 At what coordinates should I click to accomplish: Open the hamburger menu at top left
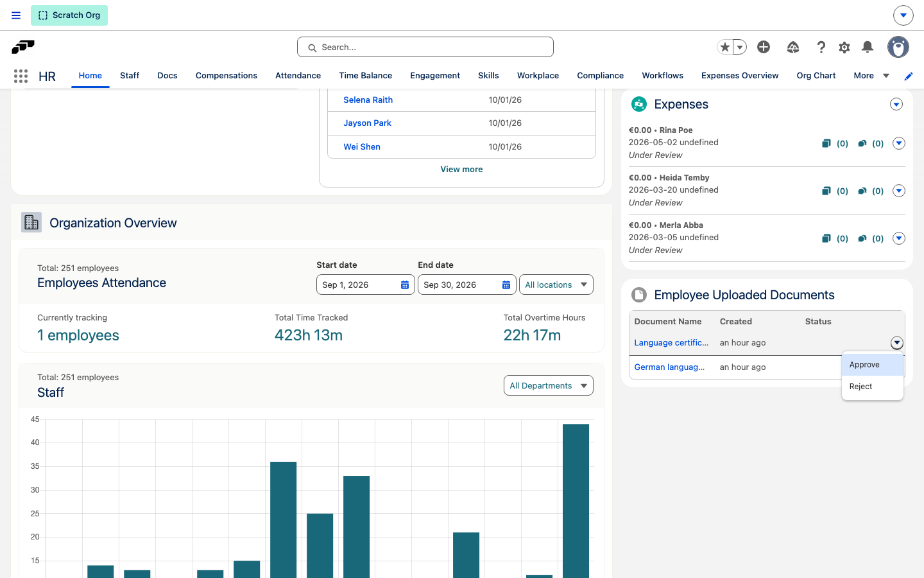tap(16, 15)
